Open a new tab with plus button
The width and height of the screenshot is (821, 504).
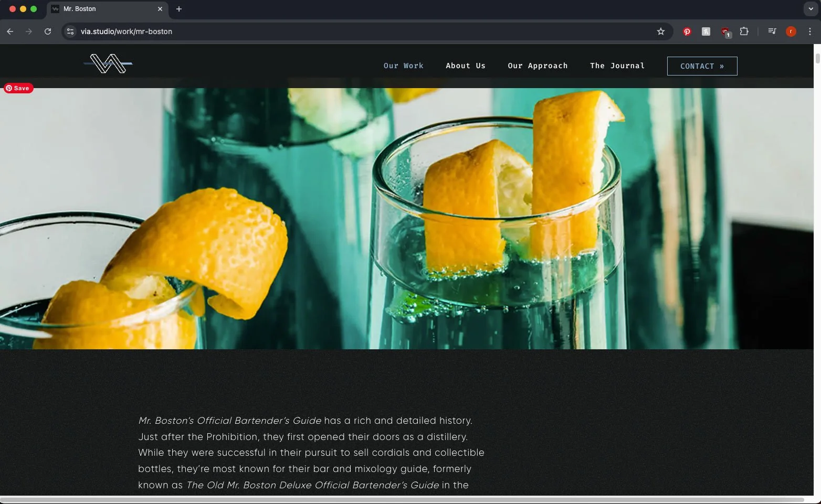coord(179,9)
